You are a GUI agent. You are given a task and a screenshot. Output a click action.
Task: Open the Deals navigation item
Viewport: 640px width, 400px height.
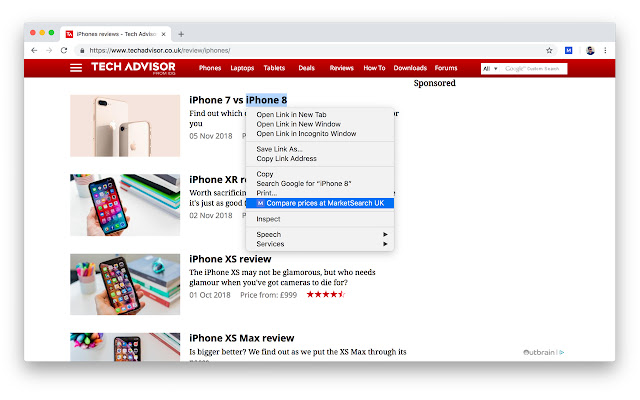[x=306, y=68]
